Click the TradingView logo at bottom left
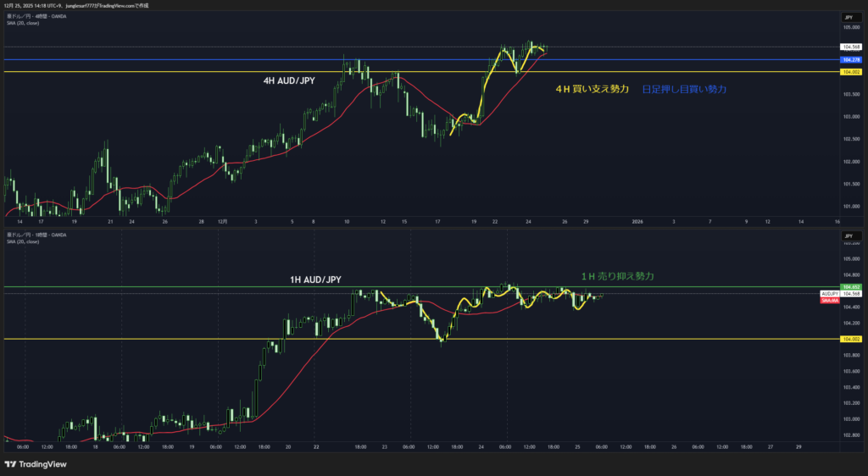 (x=36, y=464)
